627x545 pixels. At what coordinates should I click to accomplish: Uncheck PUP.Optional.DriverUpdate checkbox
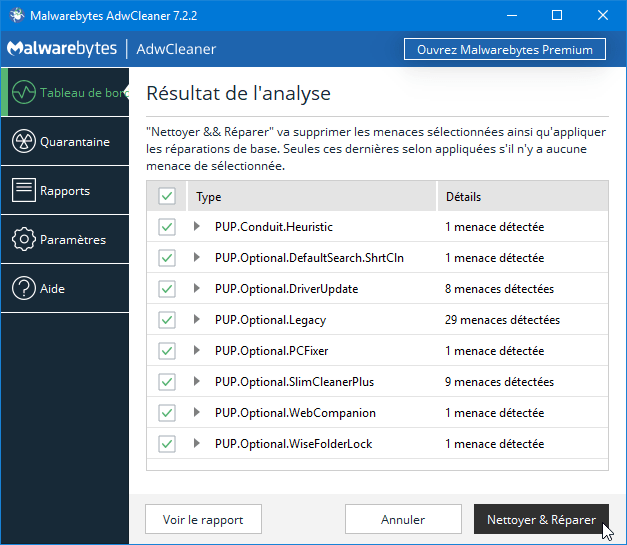pos(167,289)
